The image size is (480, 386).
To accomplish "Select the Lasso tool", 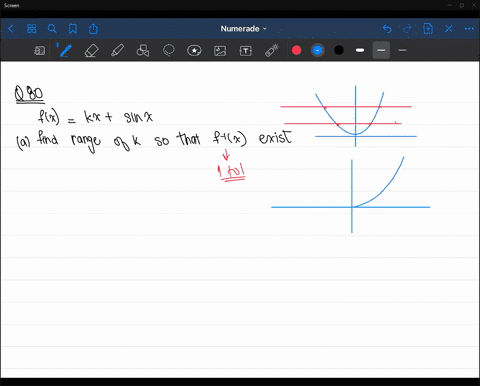I will pos(169,51).
